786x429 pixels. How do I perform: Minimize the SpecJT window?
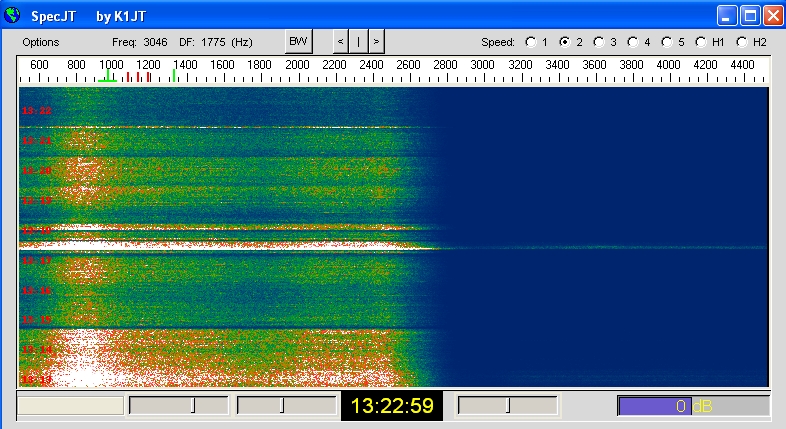pyautogui.click(x=727, y=16)
